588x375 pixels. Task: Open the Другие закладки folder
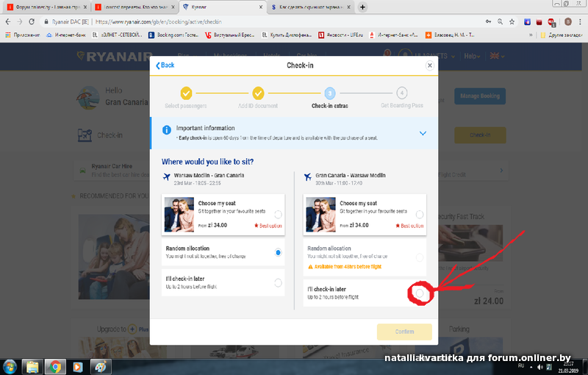[x=562, y=35]
